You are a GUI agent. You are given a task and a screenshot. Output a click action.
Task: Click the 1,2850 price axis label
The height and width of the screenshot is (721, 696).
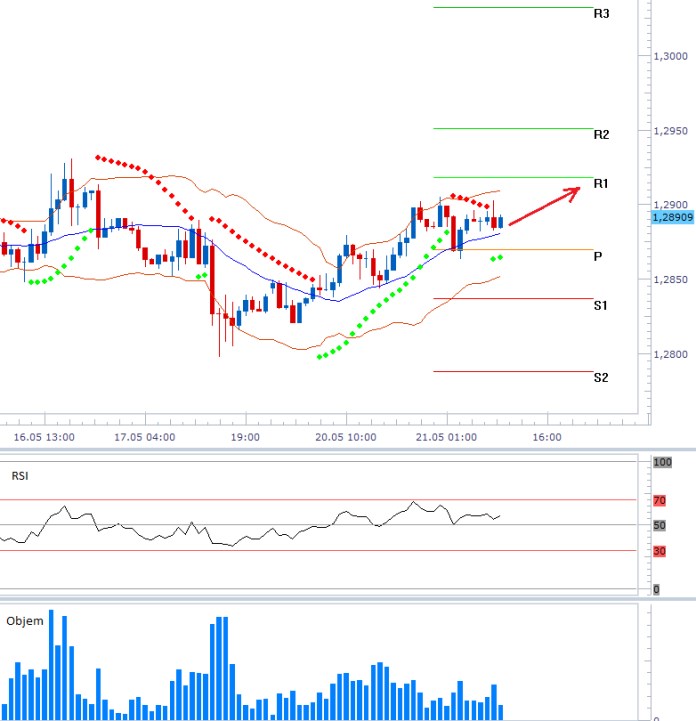(670, 280)
